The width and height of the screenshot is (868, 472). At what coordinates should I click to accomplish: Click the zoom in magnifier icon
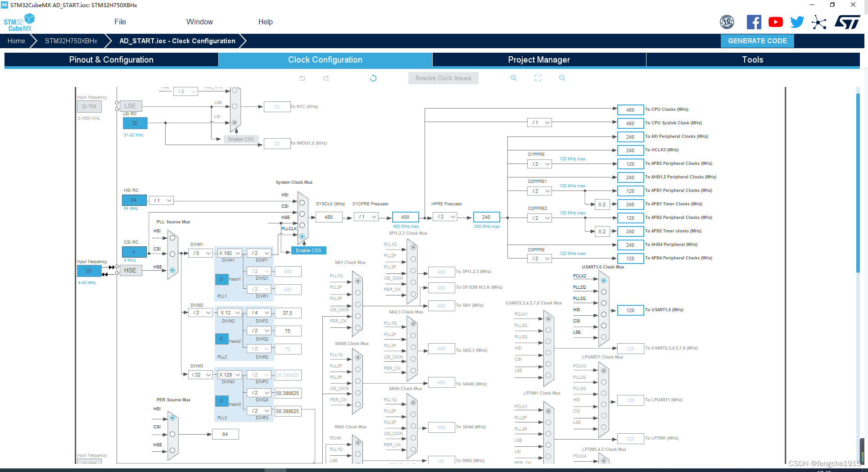click(x=514, y=78)
